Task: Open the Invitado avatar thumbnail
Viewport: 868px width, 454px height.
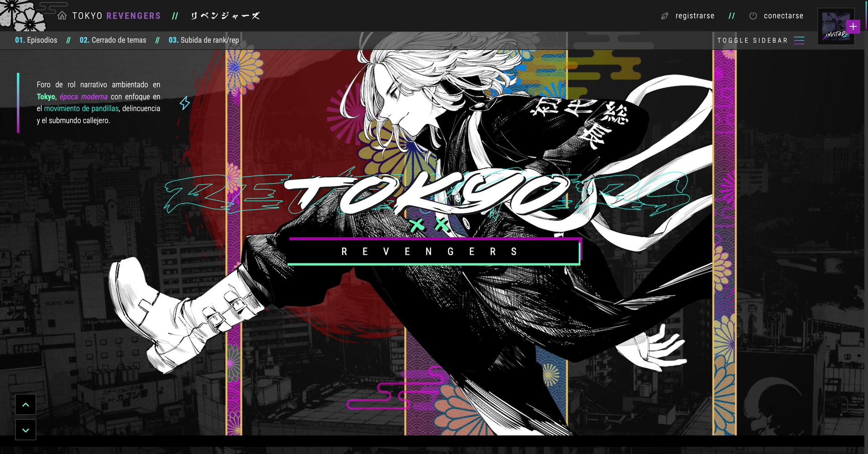Action: click(x=835, y=27)
